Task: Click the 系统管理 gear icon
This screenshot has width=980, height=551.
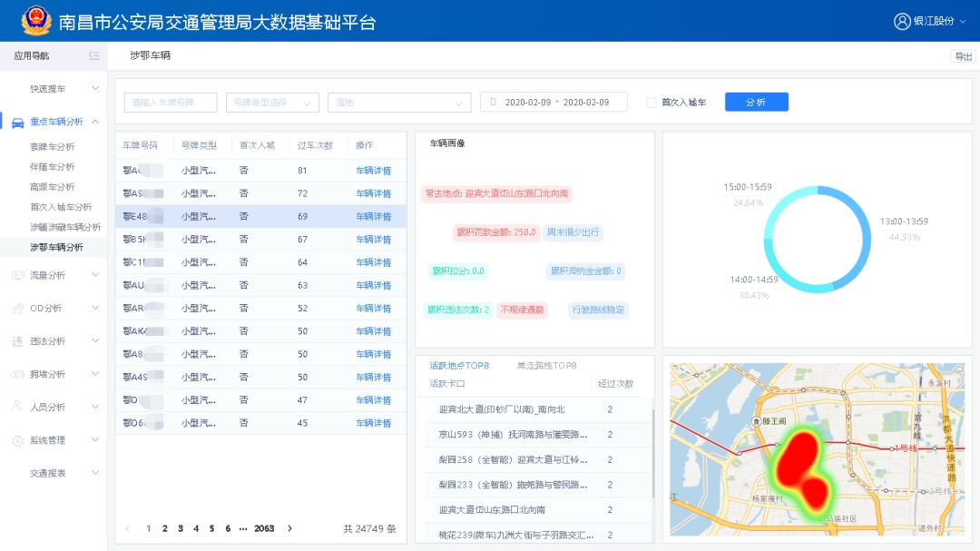Action: (x=17, y=440)
